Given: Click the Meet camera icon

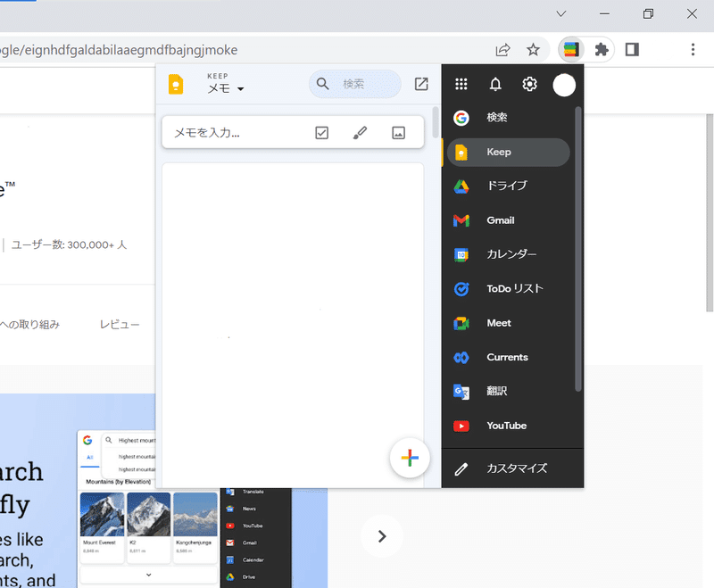Looking at the screenshot, I should [x=461, y=323].
